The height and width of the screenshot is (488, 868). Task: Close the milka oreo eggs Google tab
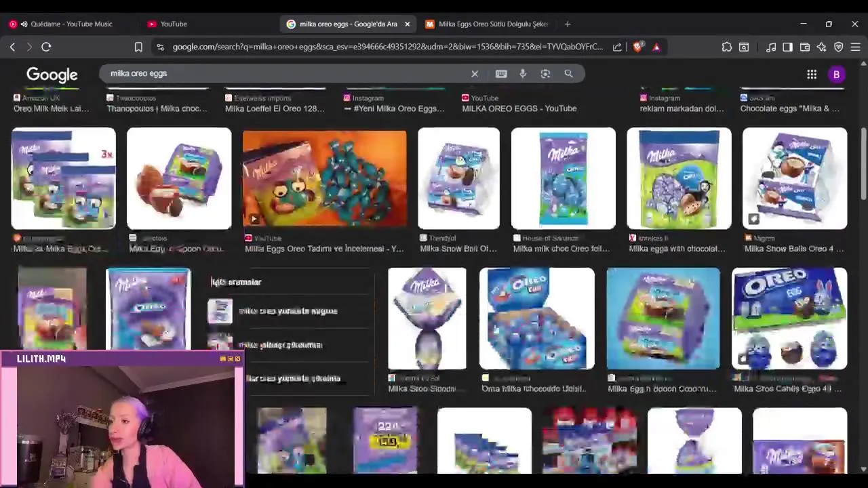407,24
